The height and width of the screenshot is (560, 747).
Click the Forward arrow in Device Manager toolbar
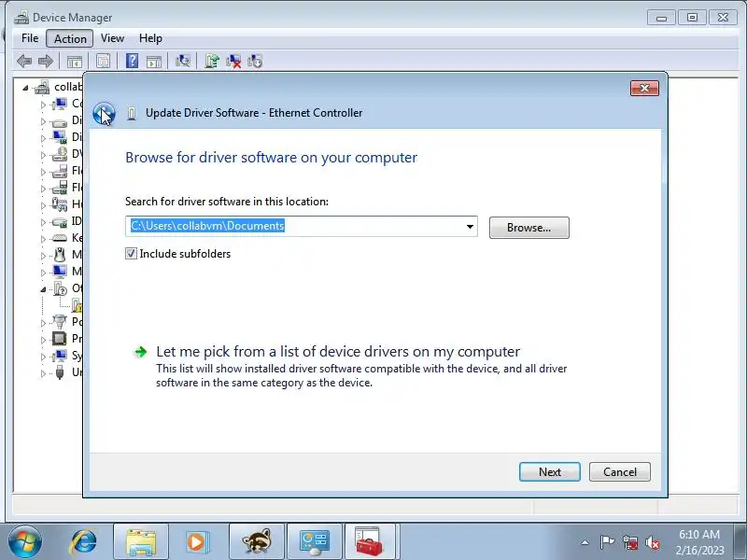pos(45,61)
